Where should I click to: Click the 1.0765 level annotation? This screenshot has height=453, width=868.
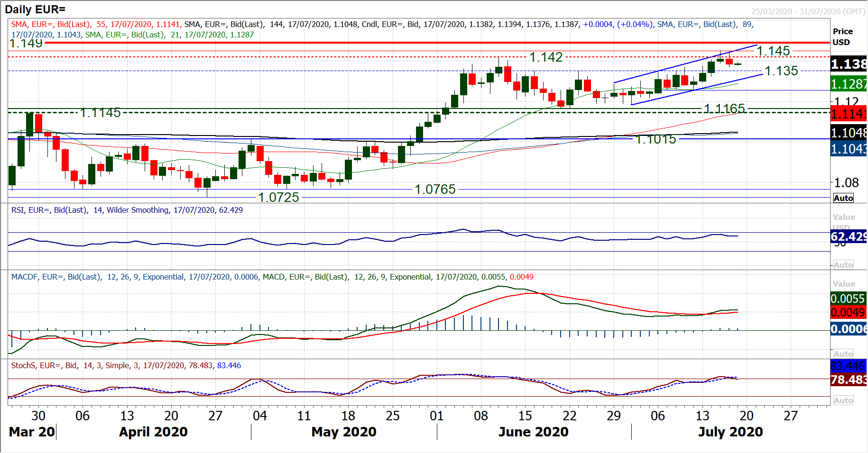point(435,190)
